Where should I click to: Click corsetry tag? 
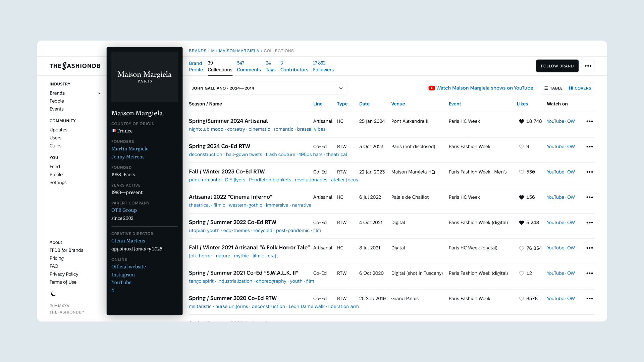236,129
